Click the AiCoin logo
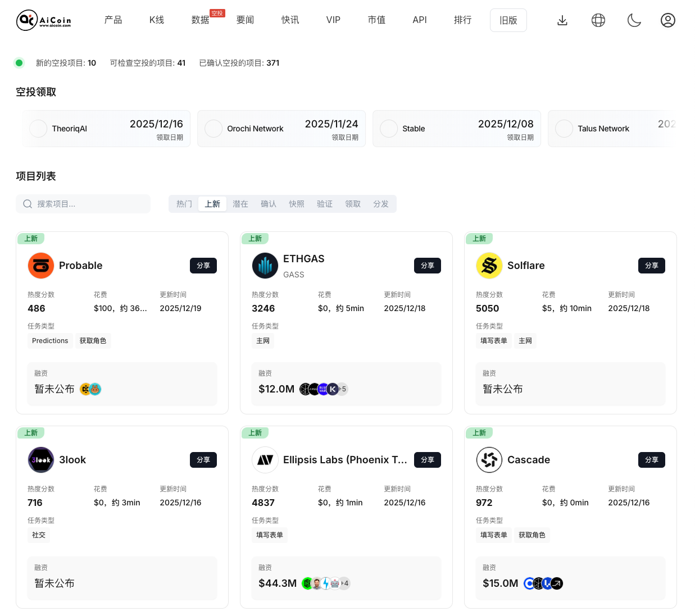 tap(44, 20)
